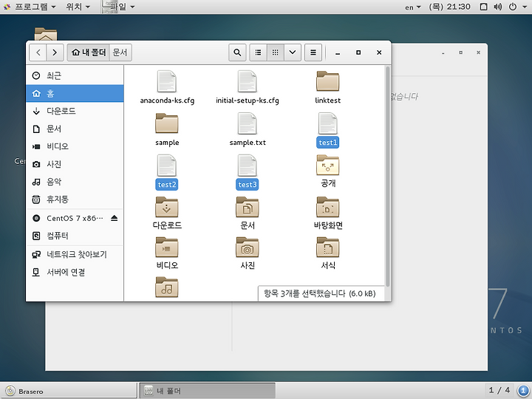Screen dimensions: 532x399
Task: Open the 파일 application menu
Action: tap(119, 7)
